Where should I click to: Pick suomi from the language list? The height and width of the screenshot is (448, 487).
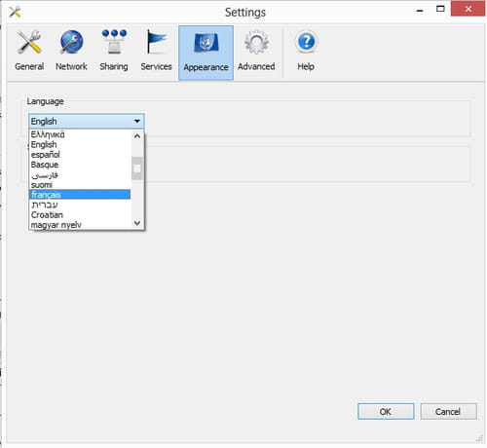pos(80,185)
